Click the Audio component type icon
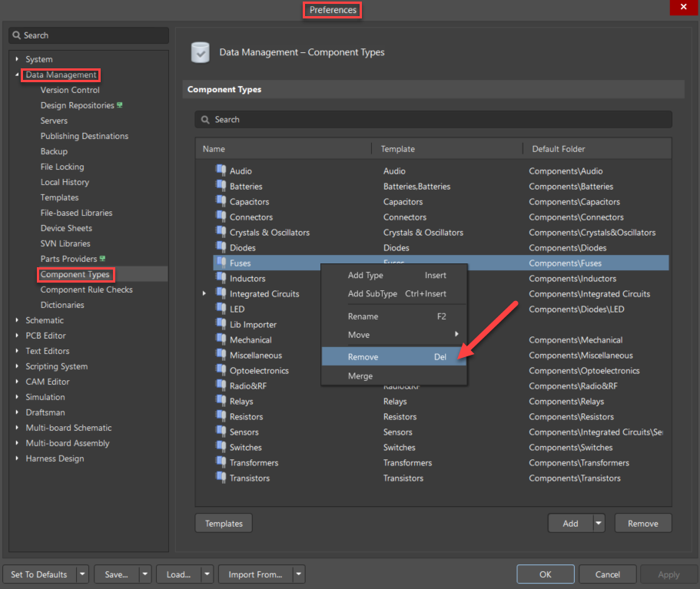Viewport: 700px width, 589px height. 221,170
